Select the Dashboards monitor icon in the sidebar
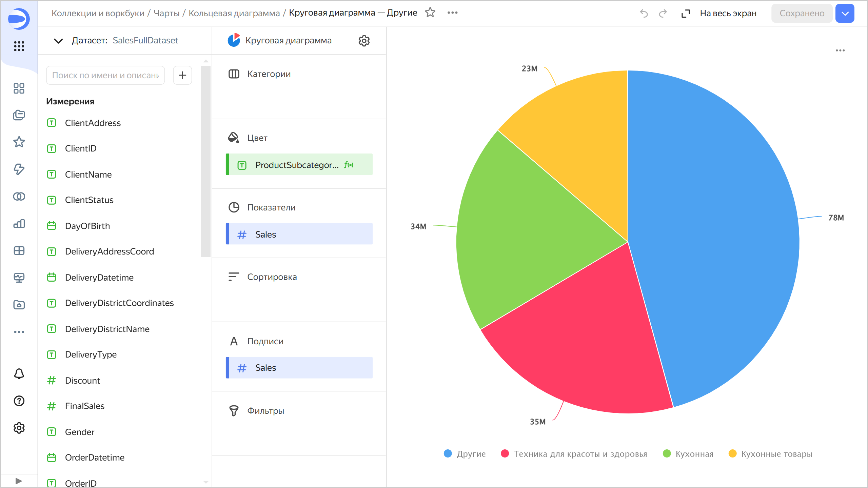 (19, 278)
